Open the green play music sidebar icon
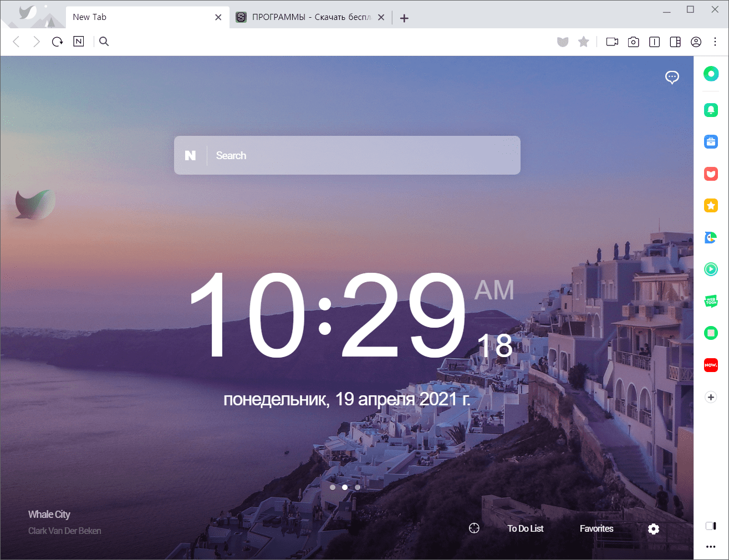The height and width of the screenshot is (560, 729). (x=711, y=269)
